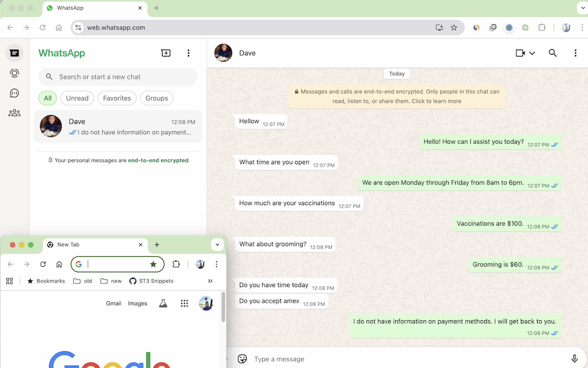Open the Communities icon in WhatsApp sidebar
The width and height of the screenshot is (588, 368).
tap(14, 113)
